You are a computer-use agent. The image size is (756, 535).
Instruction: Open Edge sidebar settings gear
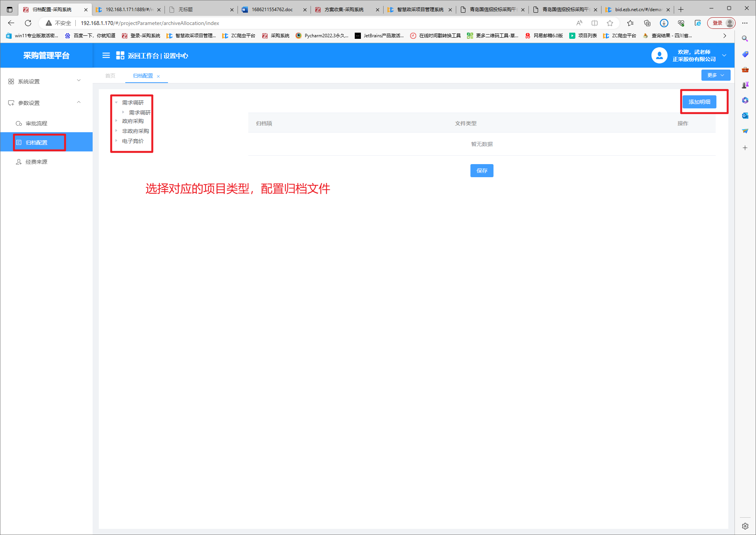click(x=745, y=526)
